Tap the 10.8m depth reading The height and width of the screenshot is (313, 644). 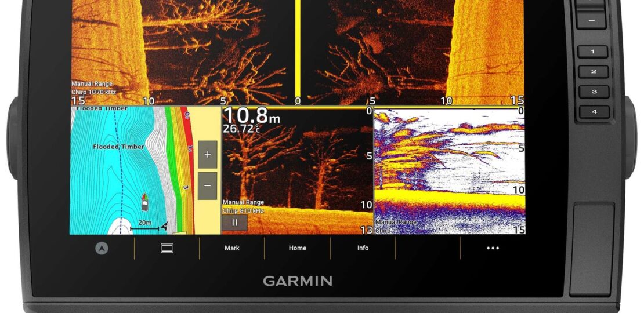(252, 115)
